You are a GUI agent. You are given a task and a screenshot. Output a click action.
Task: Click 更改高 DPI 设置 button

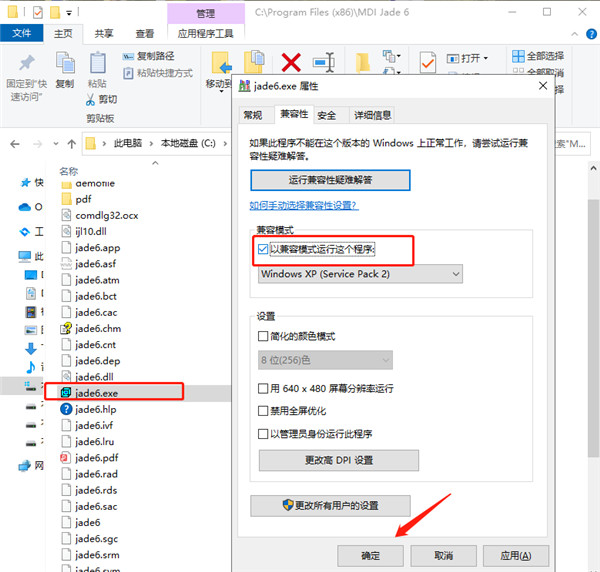click(339, 460)
